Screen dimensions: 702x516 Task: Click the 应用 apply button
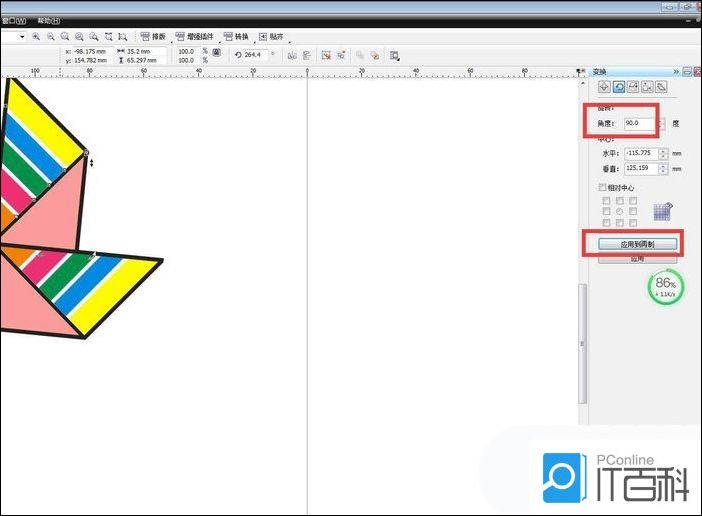pyautogui.click(x=638, y=259)
